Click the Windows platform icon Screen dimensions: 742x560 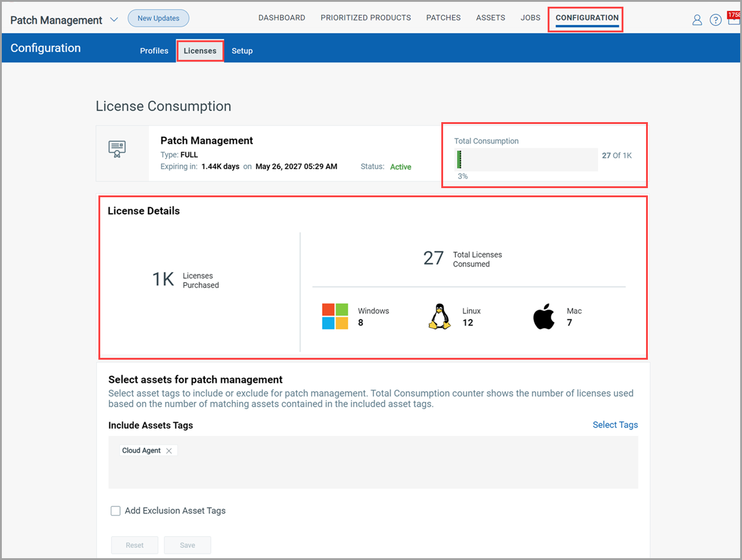point(335,316)
